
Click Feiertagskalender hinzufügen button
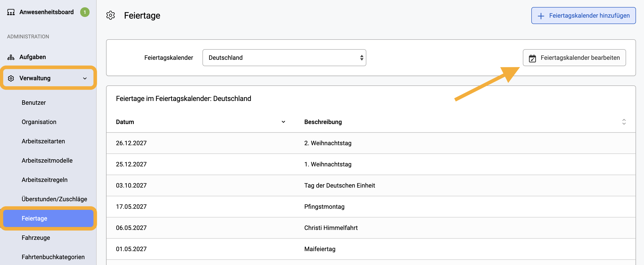tap(583, 16)
